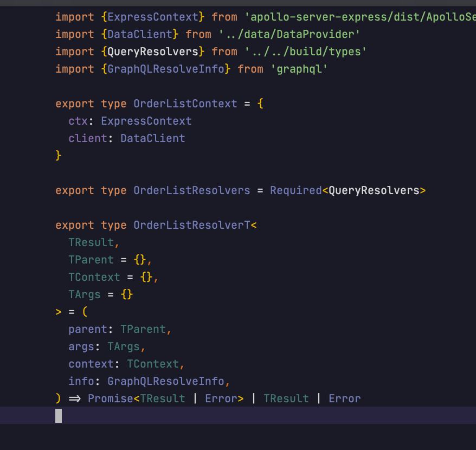Click the parent parameter name
476x450 pixels.
coord(88,330)
